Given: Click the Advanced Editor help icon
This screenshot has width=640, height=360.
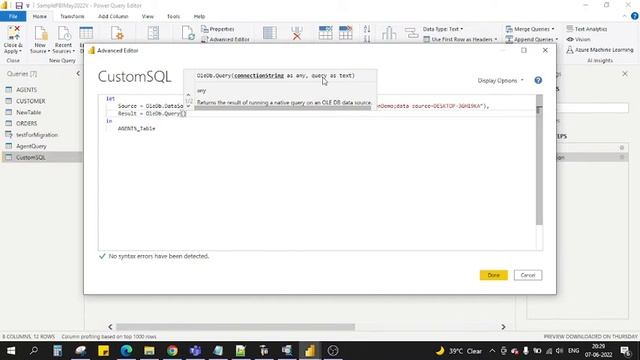Looking at the screenshot, I should click(x=538, y=80).
